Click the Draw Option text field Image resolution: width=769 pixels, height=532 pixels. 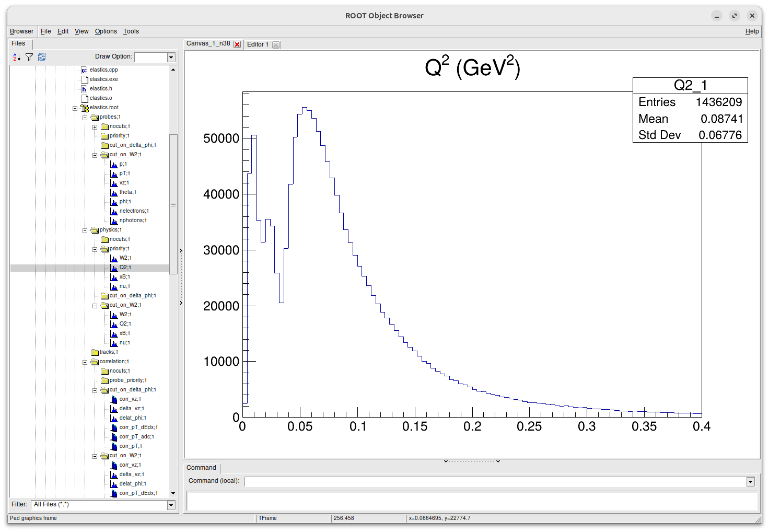click(x=150, y=57)
